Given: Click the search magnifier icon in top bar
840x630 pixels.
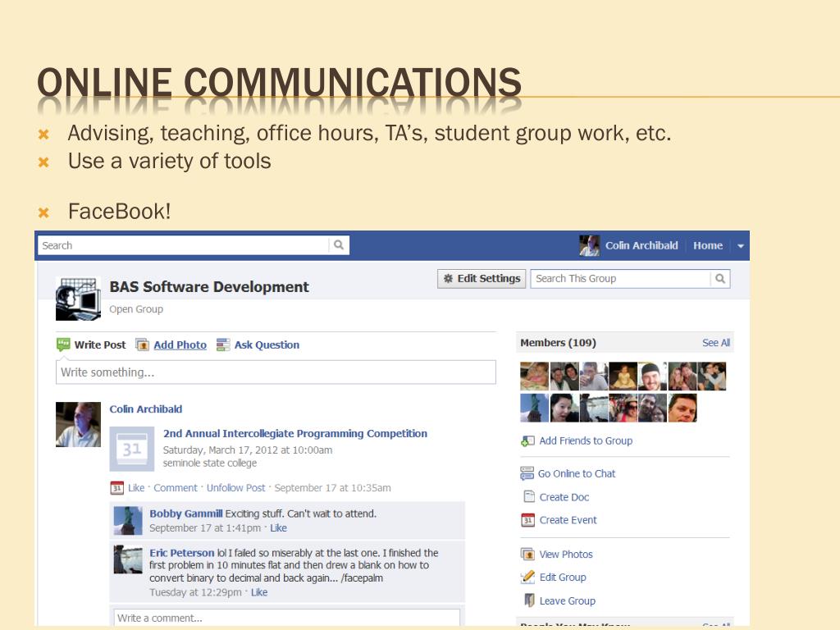Looking at the screenshot, I should coord(339,245).
